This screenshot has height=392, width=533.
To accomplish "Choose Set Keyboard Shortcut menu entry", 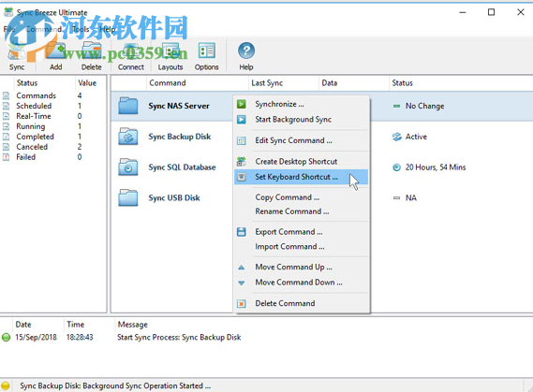I will point(302,177).
